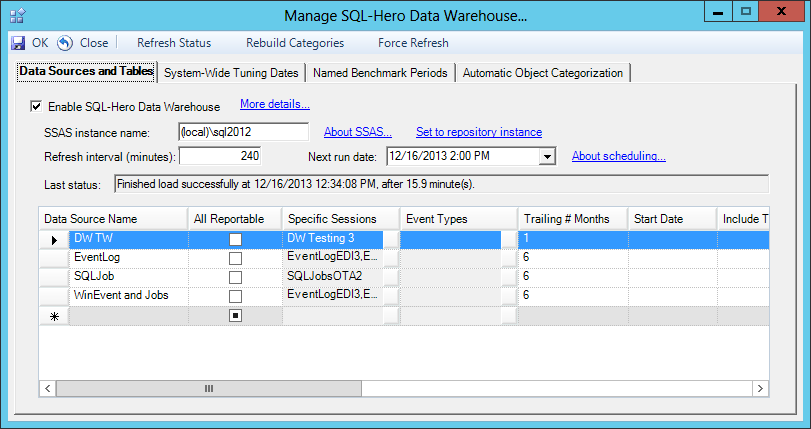
Task: Toggle All Reportable checkbox in new row
Action: click(x=235, y=315)
